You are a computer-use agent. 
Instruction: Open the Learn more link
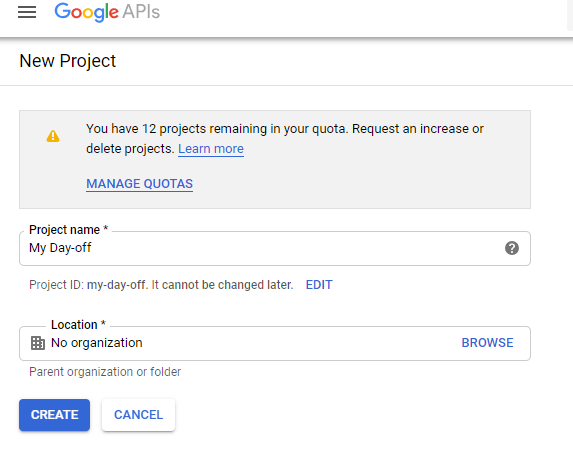point(211,149)
